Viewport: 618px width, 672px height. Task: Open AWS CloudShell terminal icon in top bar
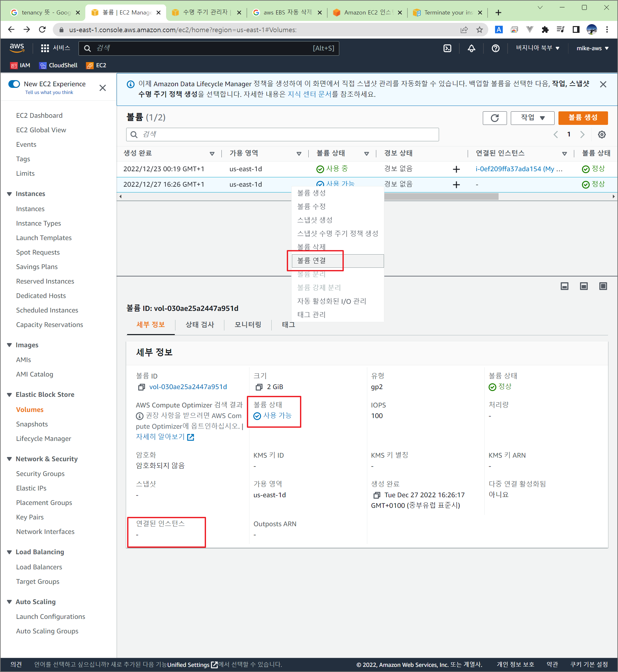(x=447, y=49)
